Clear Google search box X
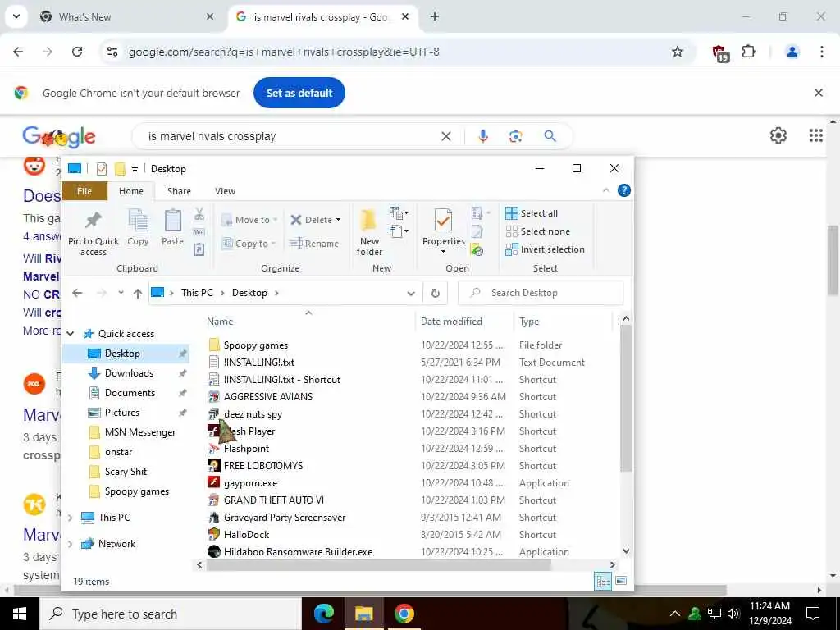Screen dimensions: 840x630 click(x=445, y=136)
